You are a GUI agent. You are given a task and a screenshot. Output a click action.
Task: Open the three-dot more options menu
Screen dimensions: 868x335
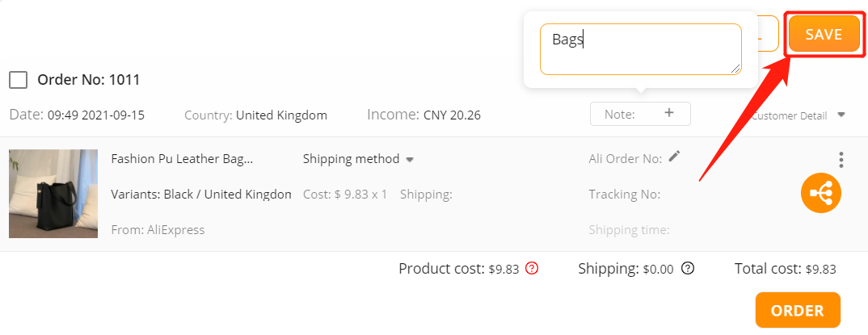841,160
